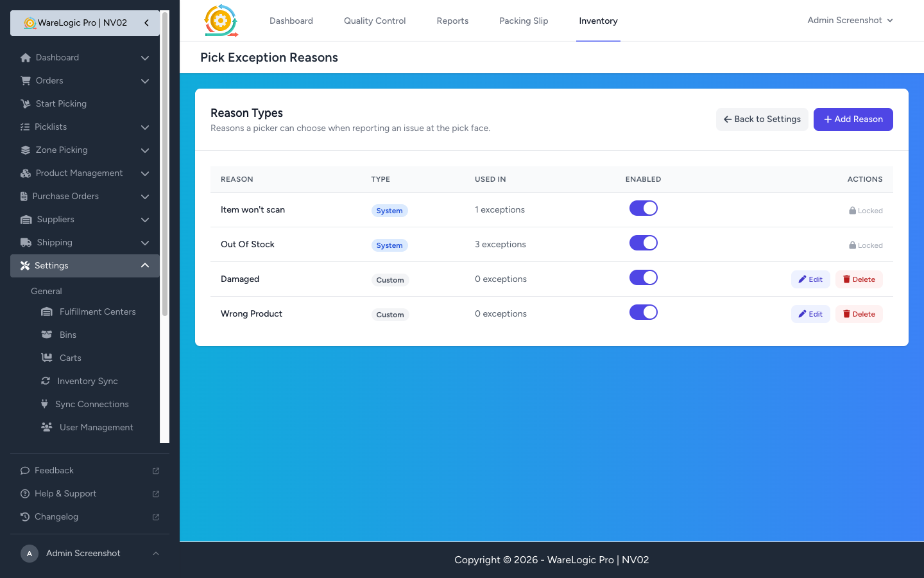Expand the Product Management menu
The image size is (924, 578).
78,173
